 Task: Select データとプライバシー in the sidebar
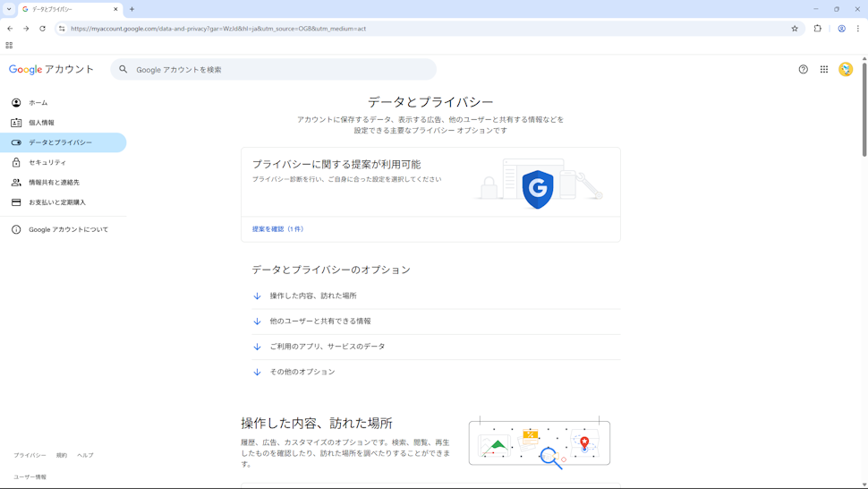[x=64, y=142]
